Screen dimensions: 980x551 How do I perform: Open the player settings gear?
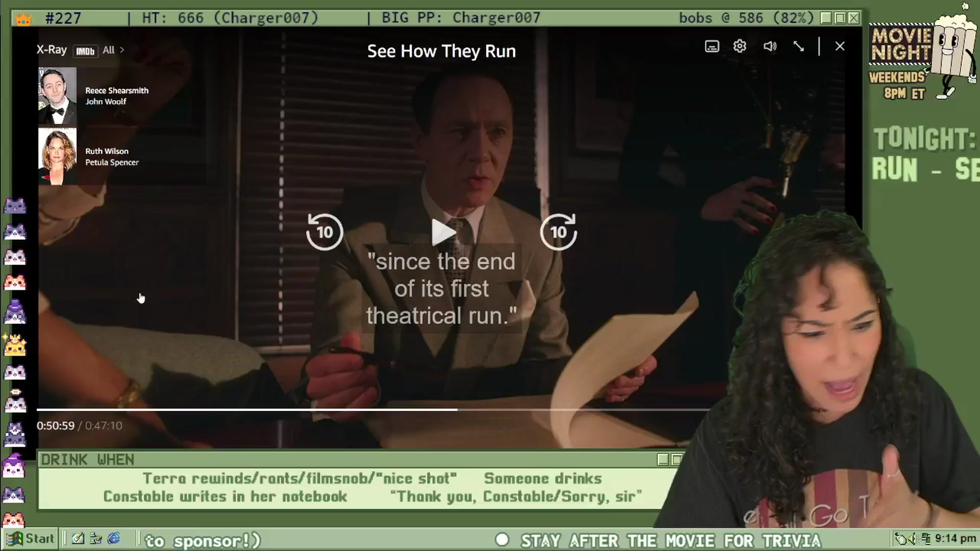pyautogui.click(x=740, y=46)
